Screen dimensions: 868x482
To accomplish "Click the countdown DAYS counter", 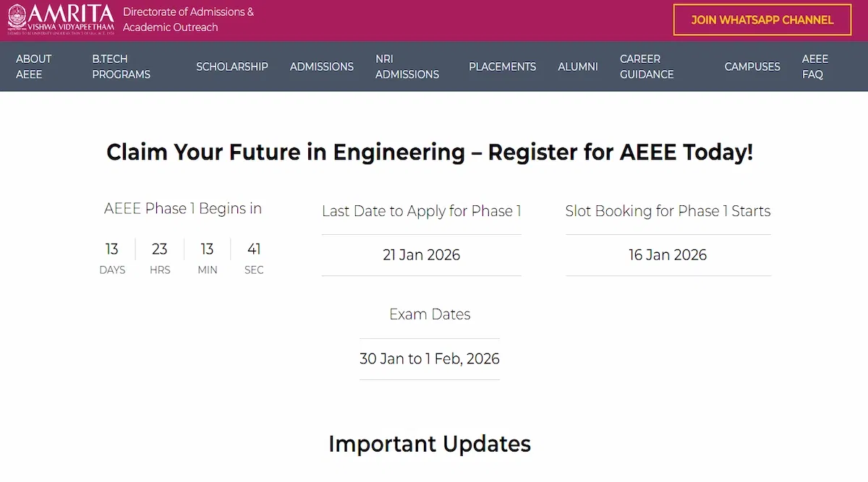I will click(x=111, y=257).
